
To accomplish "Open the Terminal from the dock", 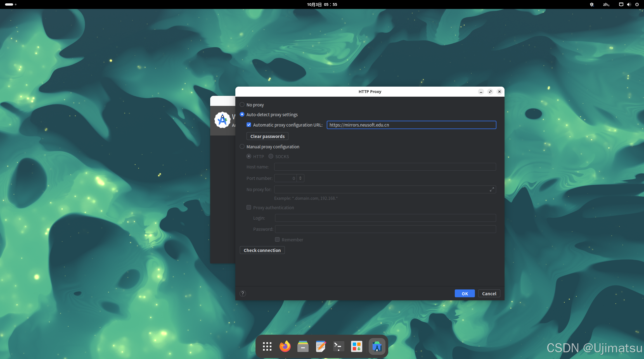I will click(338, 346).
